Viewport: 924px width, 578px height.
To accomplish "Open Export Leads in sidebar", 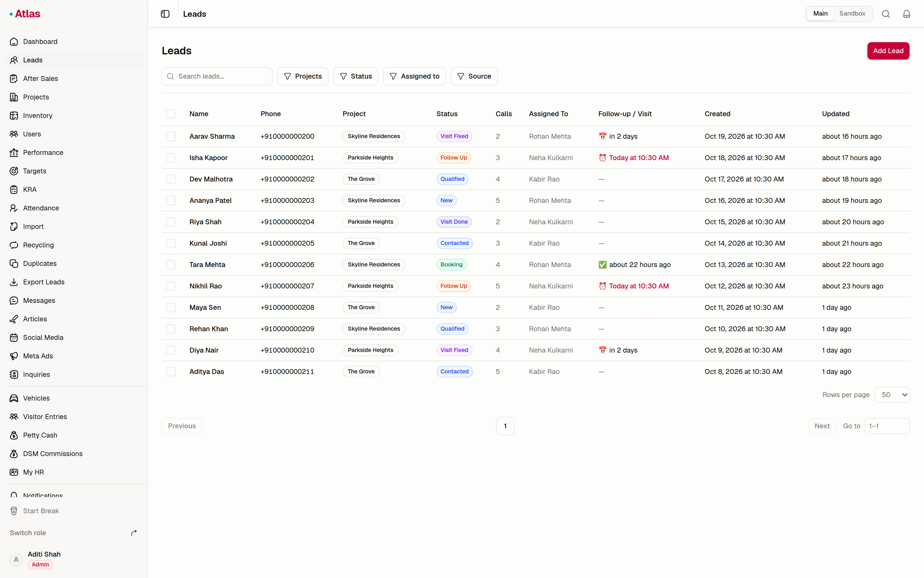I will (74, 282).
